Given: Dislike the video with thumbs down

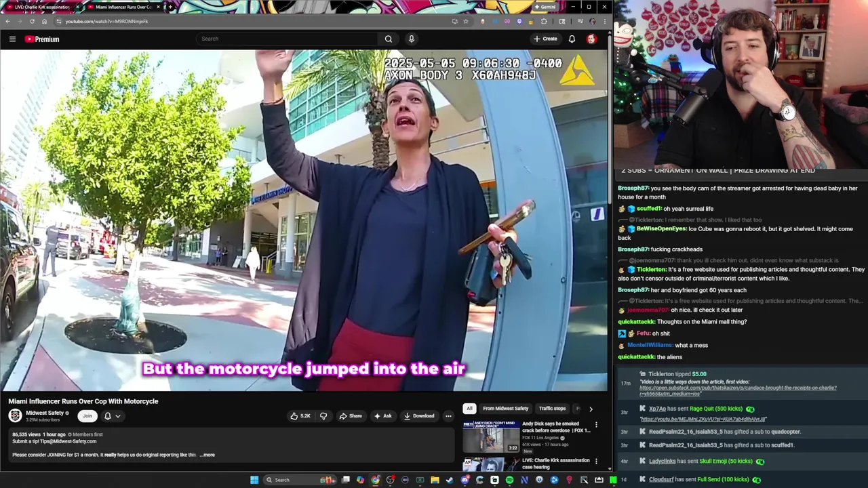Looking at the screenshot, I should 323,416.
